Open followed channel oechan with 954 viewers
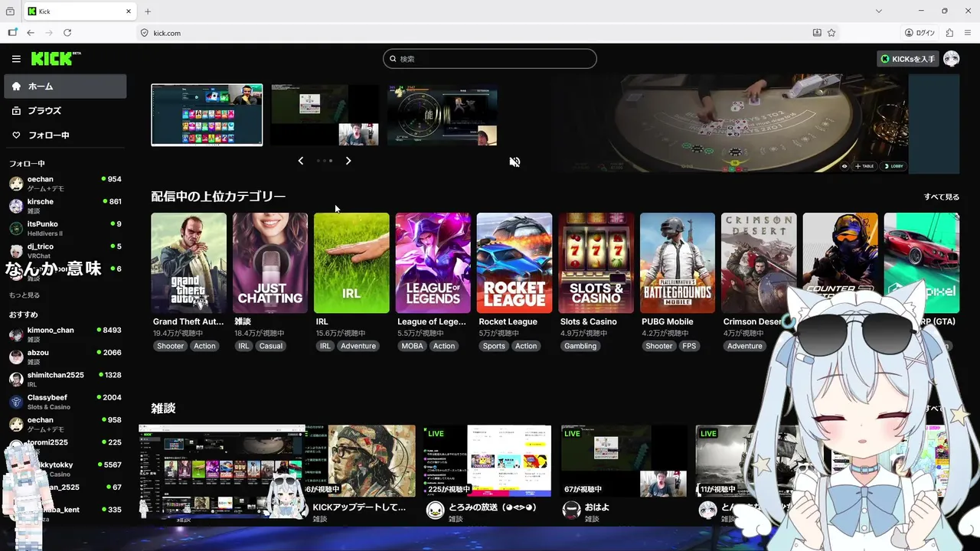 click(x=65, y=184)
